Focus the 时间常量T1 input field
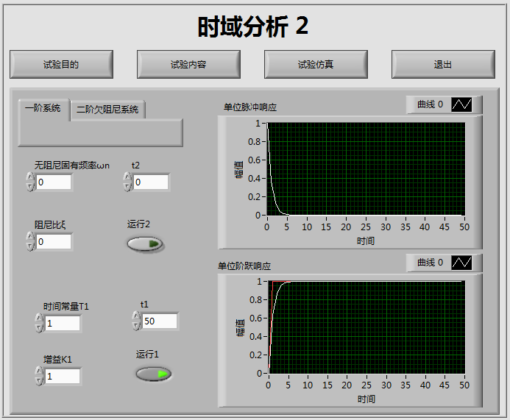Image resolution: width=510 pixels, height=420 pixels. click(x=63, y=323)
